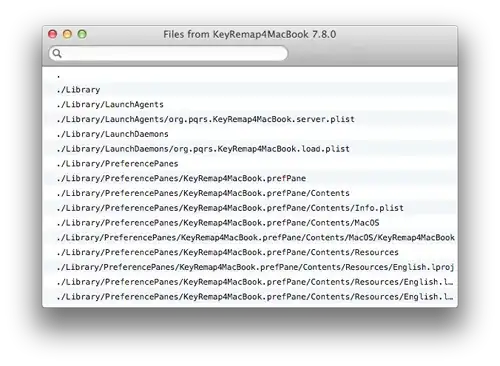Click the magnifying glass search icon

coord(57,53)
